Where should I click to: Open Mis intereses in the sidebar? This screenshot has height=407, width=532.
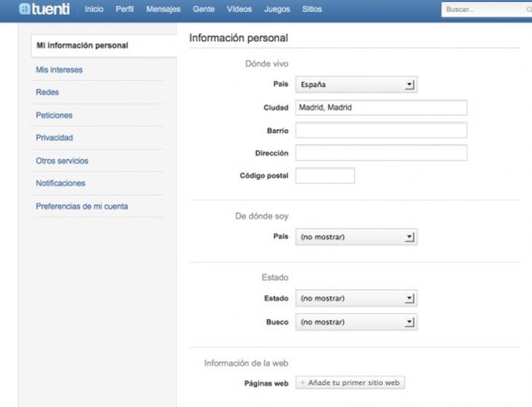coord(59,70)
